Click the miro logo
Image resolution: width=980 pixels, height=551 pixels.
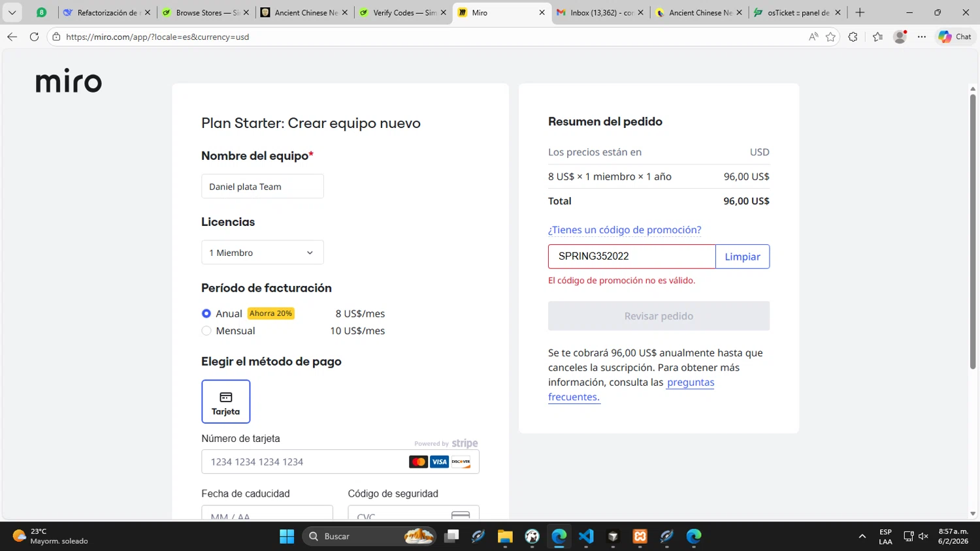(69, 81)
